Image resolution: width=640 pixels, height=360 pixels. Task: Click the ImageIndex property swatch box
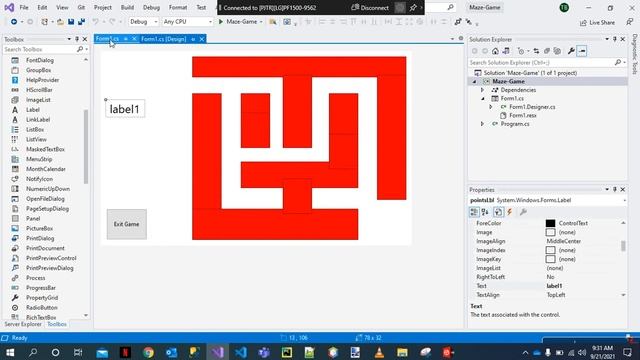click(x=550, y=250)
